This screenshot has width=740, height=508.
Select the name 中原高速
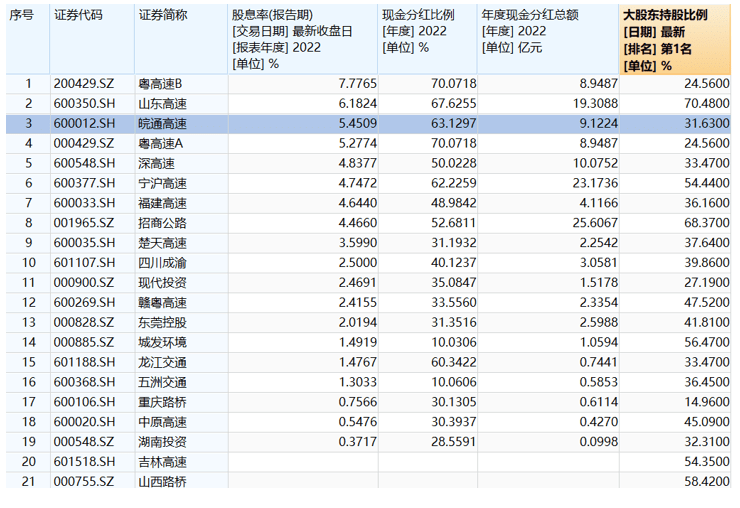pyautogui.click(x=163, y=422)
